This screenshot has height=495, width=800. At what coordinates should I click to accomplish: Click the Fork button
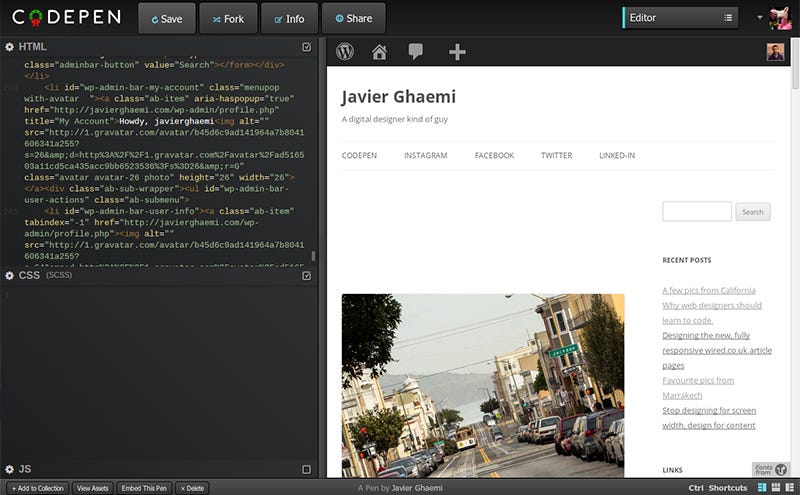(x=228, y=18)
